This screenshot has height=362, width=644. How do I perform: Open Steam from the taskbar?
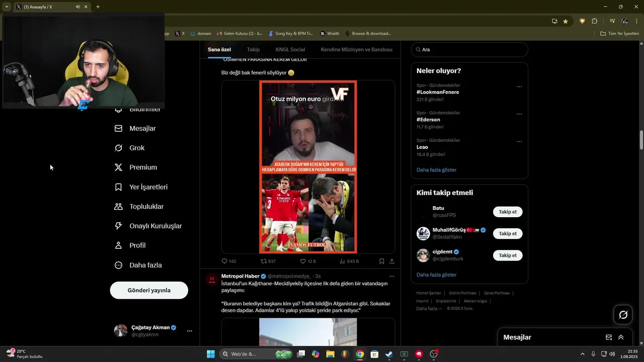[389, 354]
